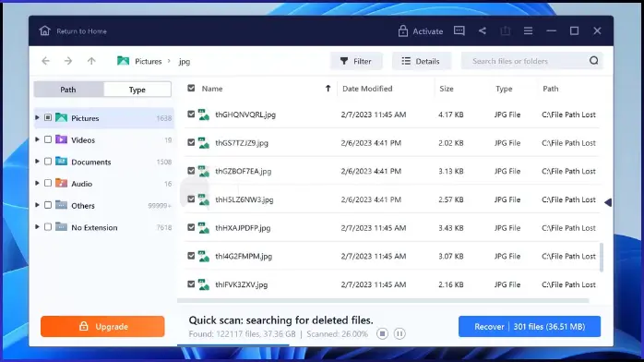The width and height of the screenshot is (644, 362).
Task: Open the Details view button
Action: click(421, 61)
